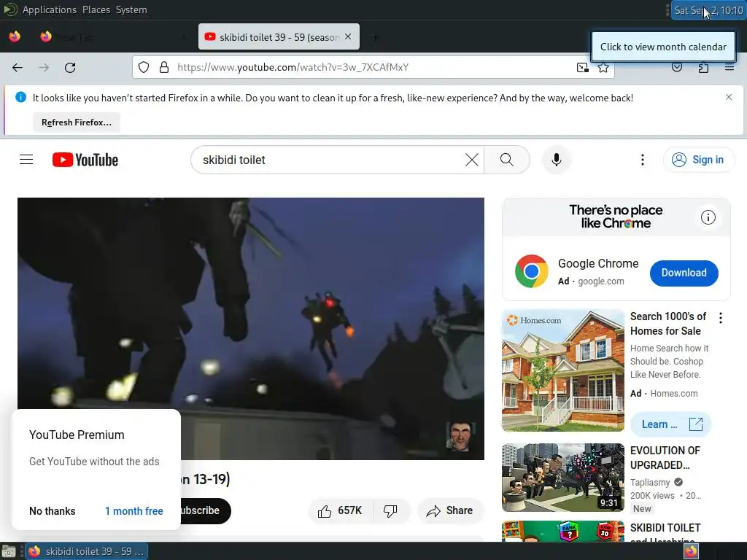Dismiss the Firefox refresh notification bar
747x560 pixels.
(729, 97)
